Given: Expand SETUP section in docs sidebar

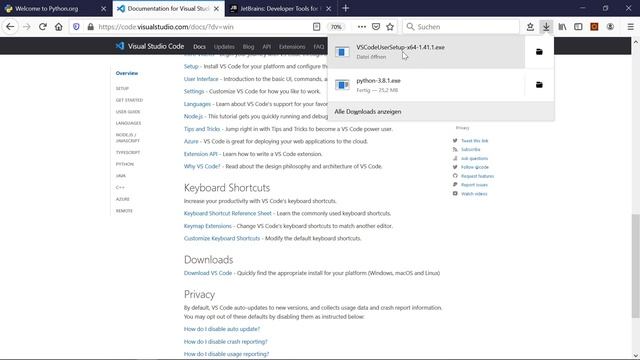Looking at the screenshot, I should (122, 88).
